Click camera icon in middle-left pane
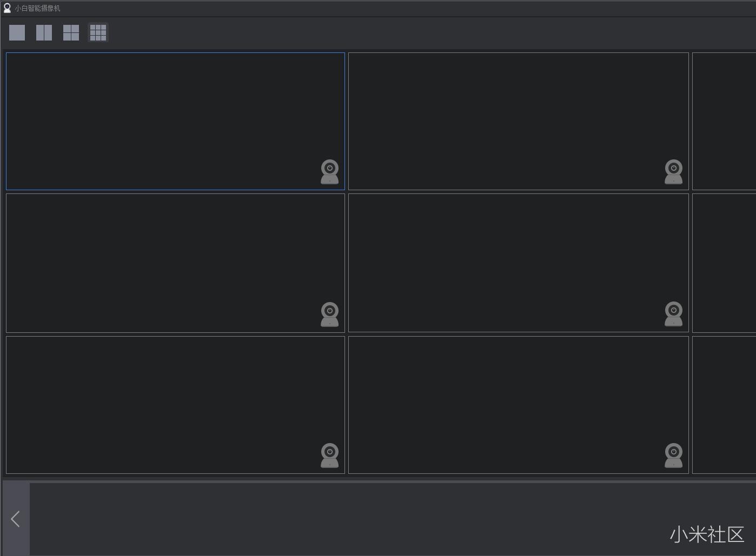Viewport: 756px width, 556px height. click(x=330, y=314)
